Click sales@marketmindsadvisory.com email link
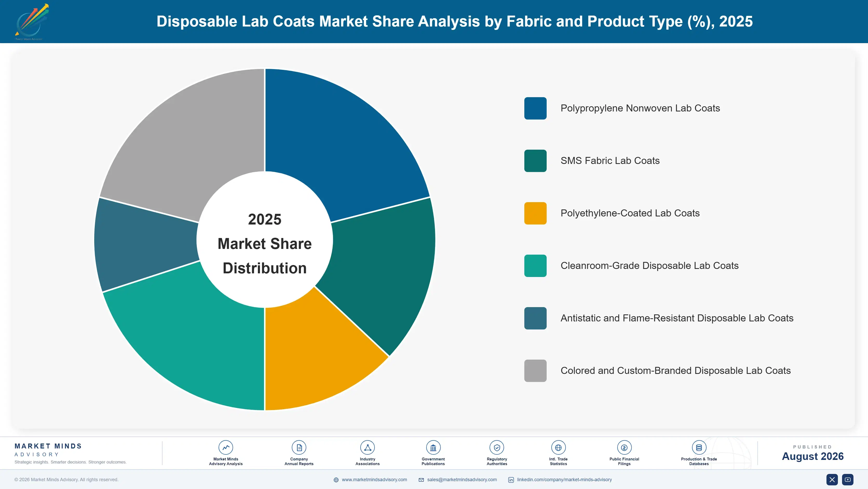Image resolution: width=868 pixels, height=489 pixels. [462, 480]
